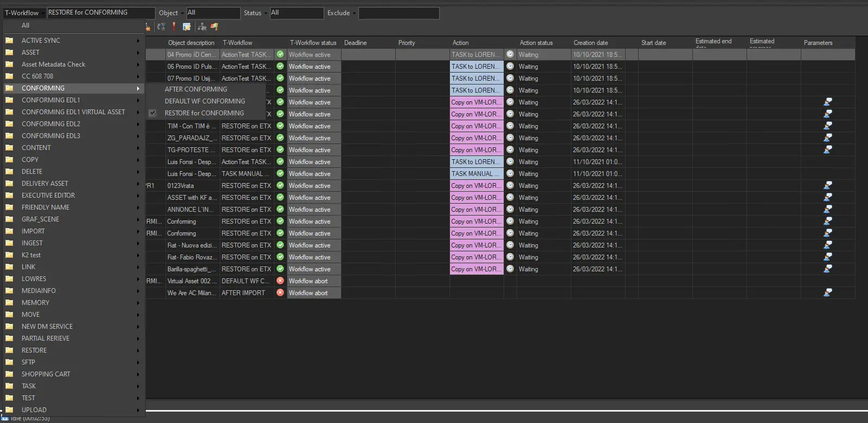Click green check icon on 04 Promo ID row
Screen dimensions: 868x423
pos(280,55)
